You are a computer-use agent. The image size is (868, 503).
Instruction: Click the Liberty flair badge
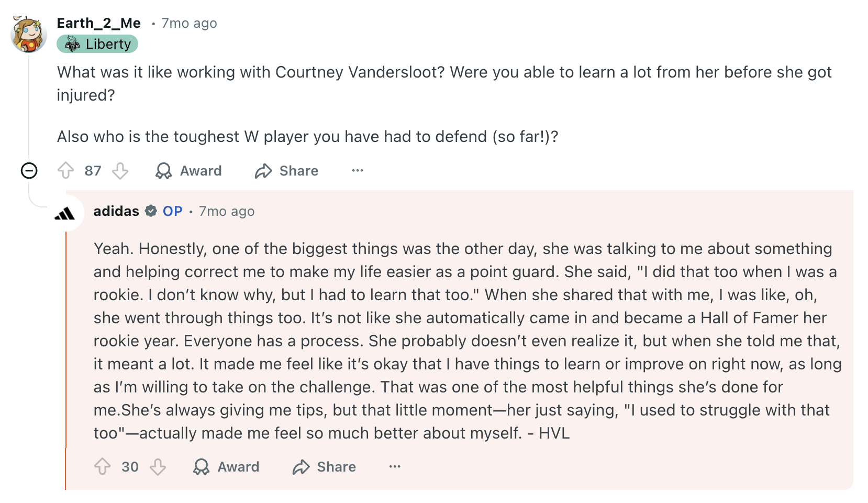pyautogui.click(x=97, y=44)
